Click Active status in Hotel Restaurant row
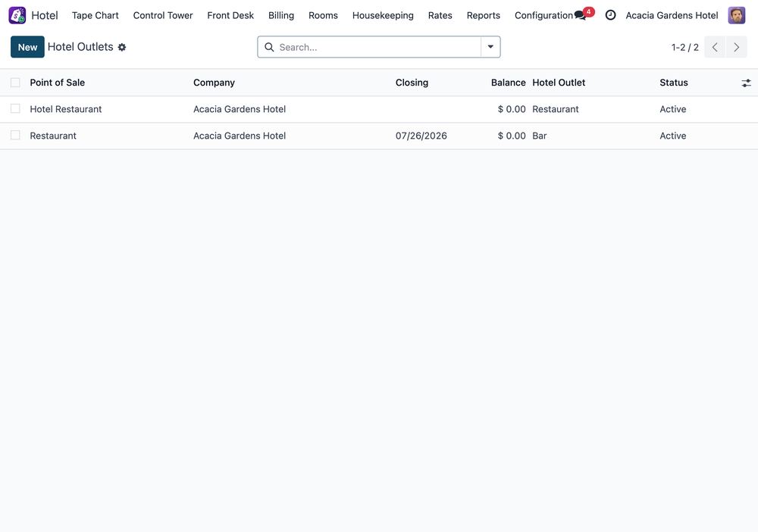Viewport: 758px width, 532px height. pyautogui.click(x=673, y=109)
